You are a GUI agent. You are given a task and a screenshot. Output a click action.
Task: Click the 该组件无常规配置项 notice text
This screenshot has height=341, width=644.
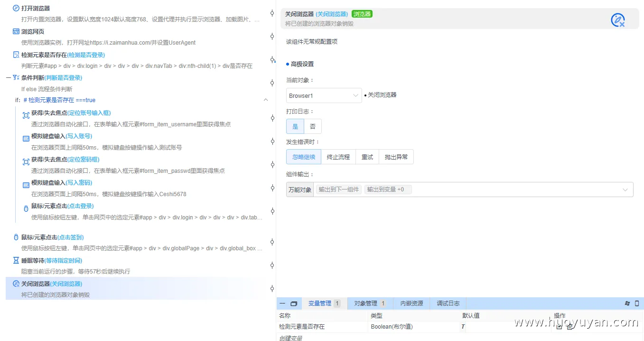click(x=312, y=42)
